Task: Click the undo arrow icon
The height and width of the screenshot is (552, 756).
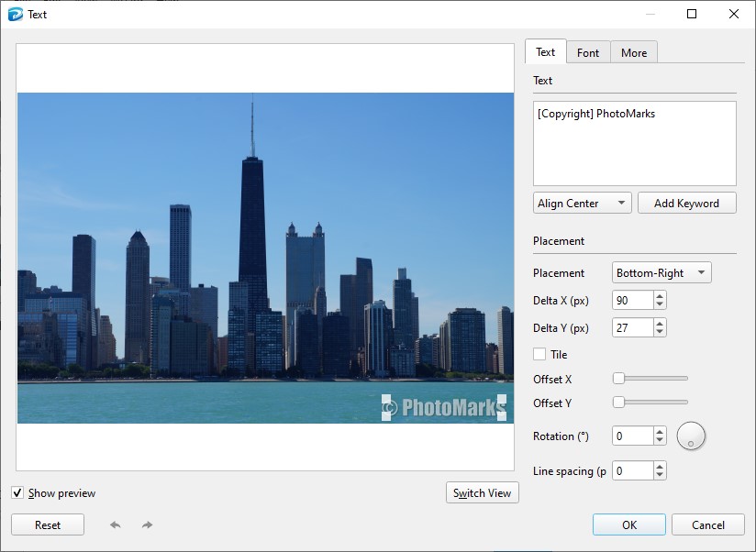Action: (116, 524)
